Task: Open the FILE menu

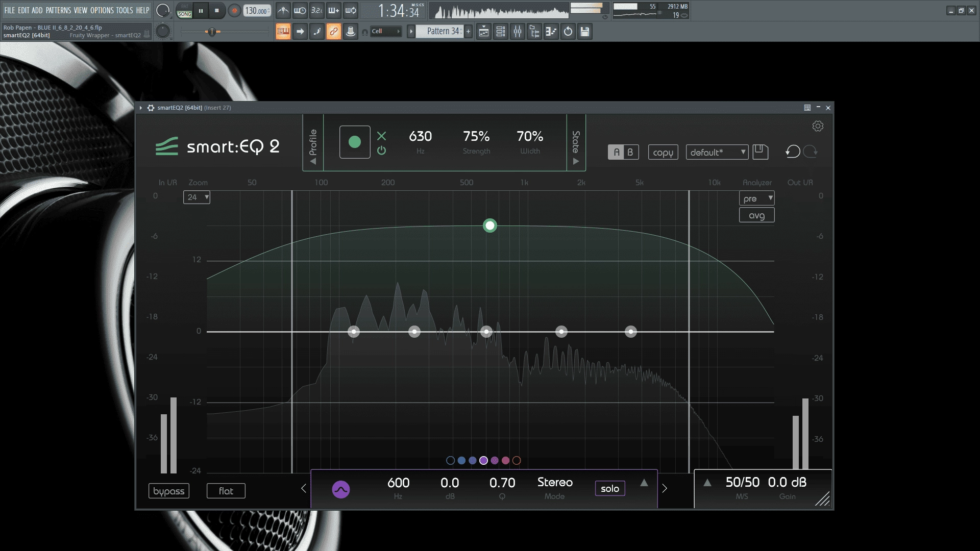Action: (10, 10)
